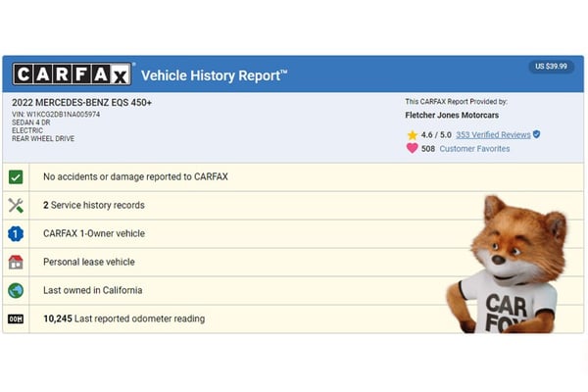
Task: Click the green checkmark no-accidents icon
Action: tap(16, 177)
